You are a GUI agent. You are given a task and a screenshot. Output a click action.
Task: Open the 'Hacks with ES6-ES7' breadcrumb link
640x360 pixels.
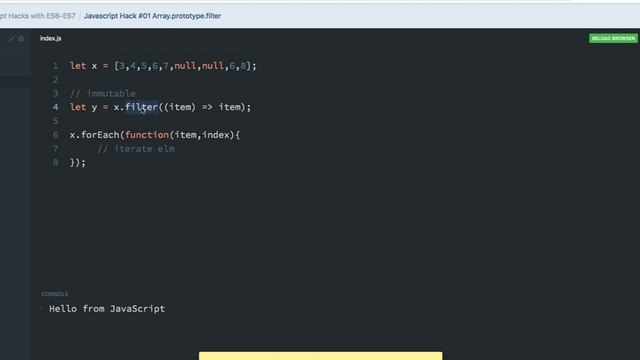(x=38, y=16)
